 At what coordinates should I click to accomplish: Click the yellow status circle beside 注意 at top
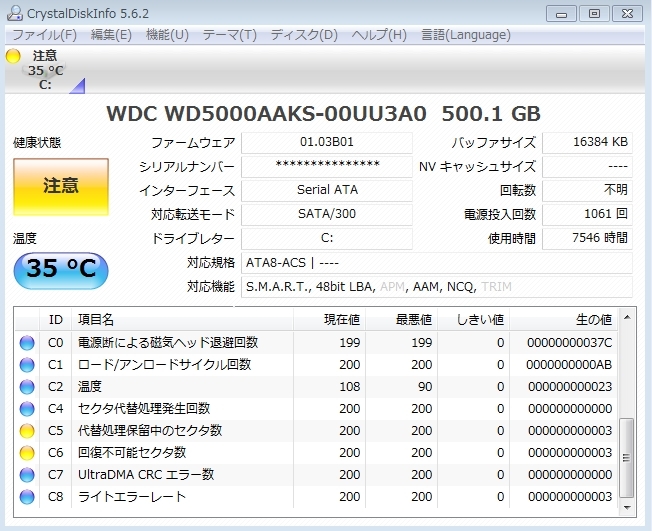[13, 56]
